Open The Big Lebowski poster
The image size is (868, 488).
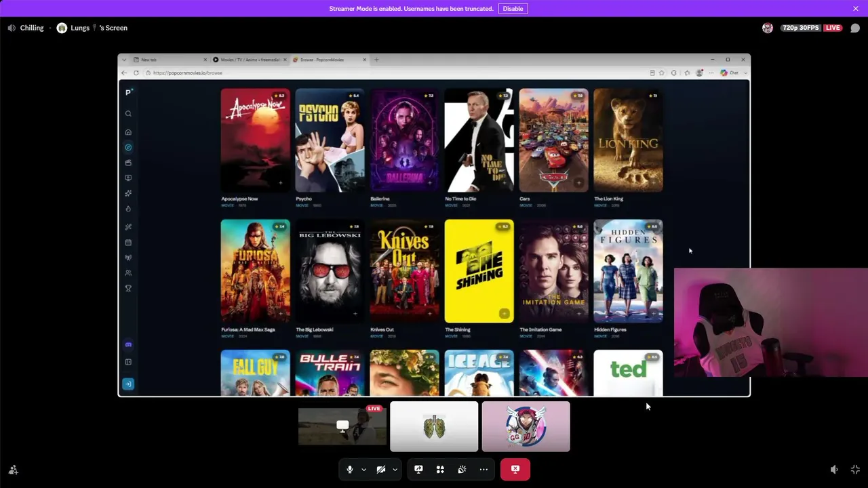tap(330, 271)
